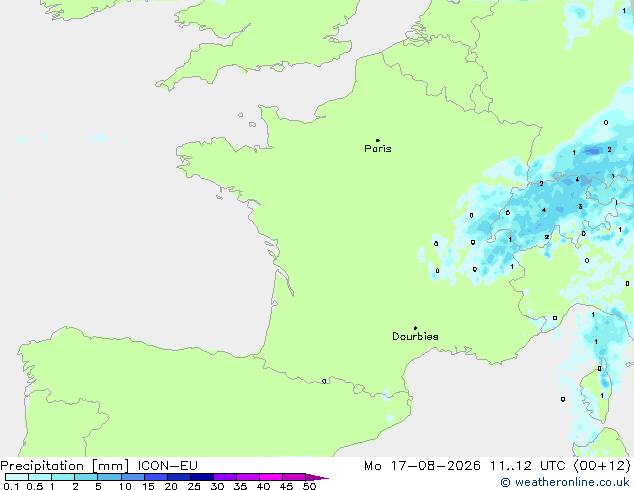The width and height of the screenshot is (634, 490).
Task: Select the 0.5–1 mm legend swatch
Action: point(40,477)
